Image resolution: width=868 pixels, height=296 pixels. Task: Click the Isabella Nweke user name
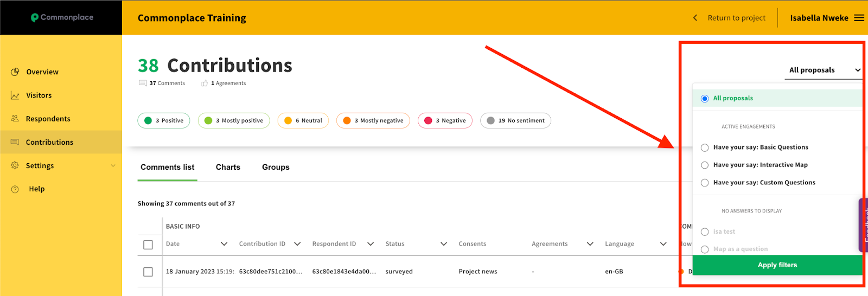coord(819,18)
